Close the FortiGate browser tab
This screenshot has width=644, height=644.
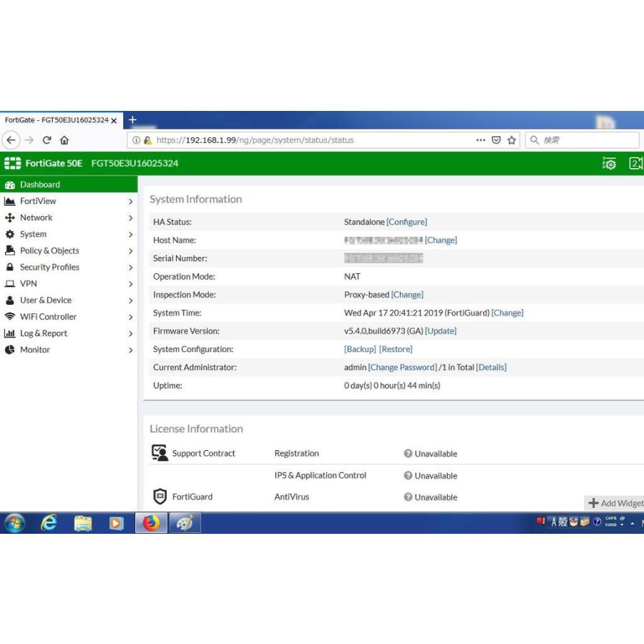[114, 120]
